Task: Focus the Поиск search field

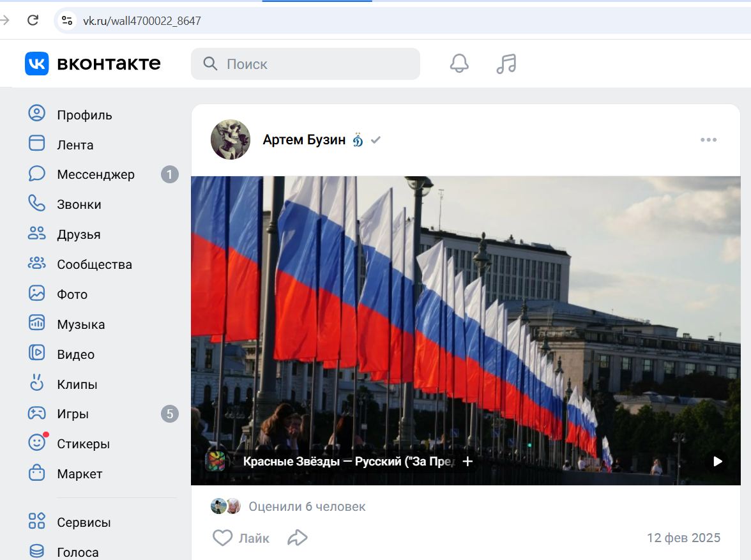Action: click(x=305, y=64)
